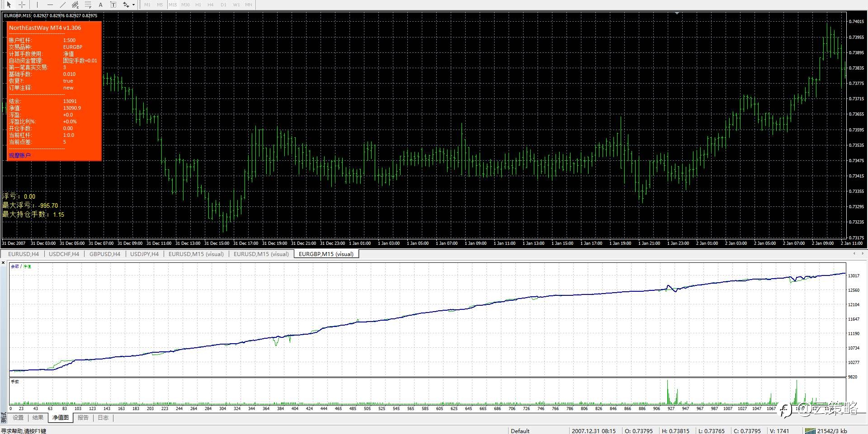Switch chart to M1 timeframe
This screenshot has width=868, height=434.
pyautogui.click(x=147, y=5)
